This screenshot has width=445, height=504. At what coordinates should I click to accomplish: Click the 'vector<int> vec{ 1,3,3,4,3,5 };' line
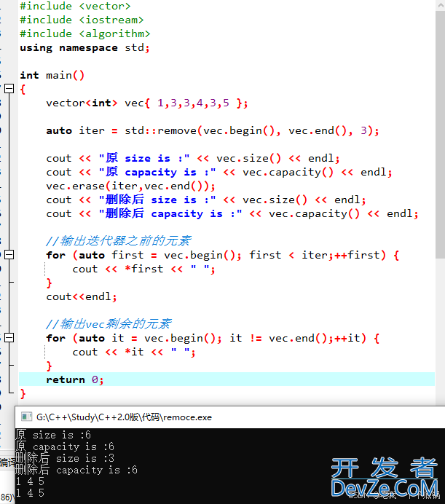coord(147,103)
